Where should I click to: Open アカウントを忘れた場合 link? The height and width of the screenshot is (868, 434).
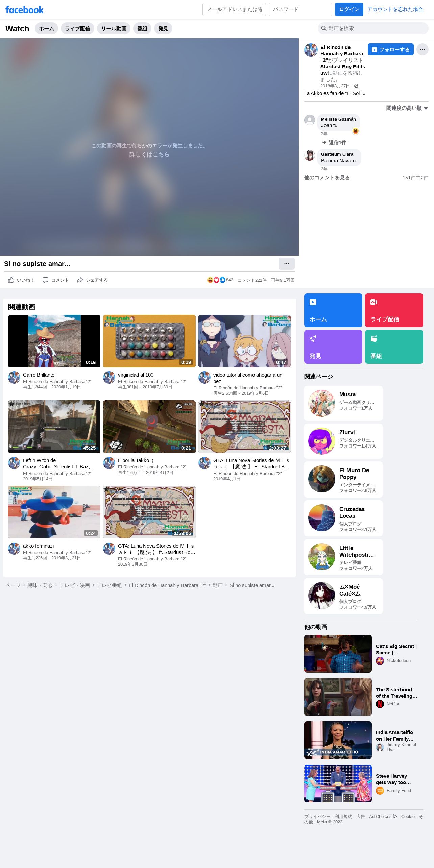[x=395, y=9]
